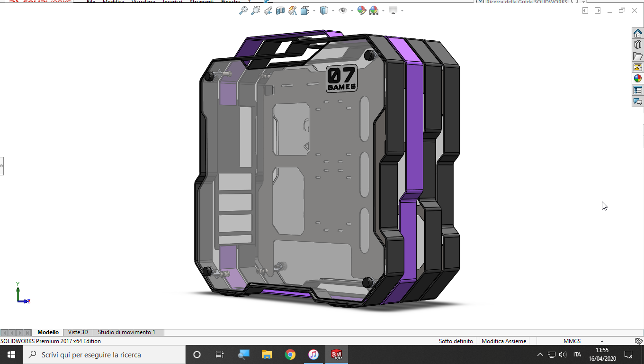This screenshot has width=644, height=364.
Task: Open the File Explorer task pane tab
Action: click(x=638, y=56)
